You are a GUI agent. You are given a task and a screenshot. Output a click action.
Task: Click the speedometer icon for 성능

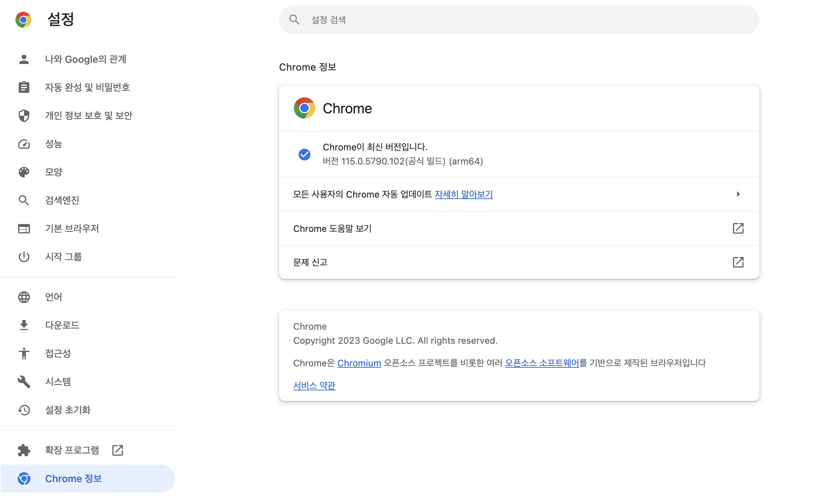click(x=24, y=144)
